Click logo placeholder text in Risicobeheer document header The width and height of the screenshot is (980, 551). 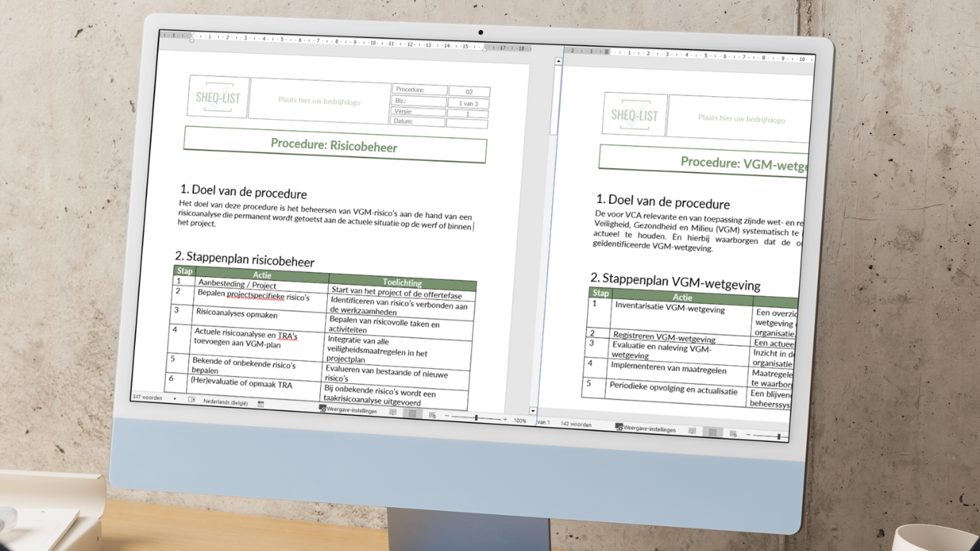[319, 100]
